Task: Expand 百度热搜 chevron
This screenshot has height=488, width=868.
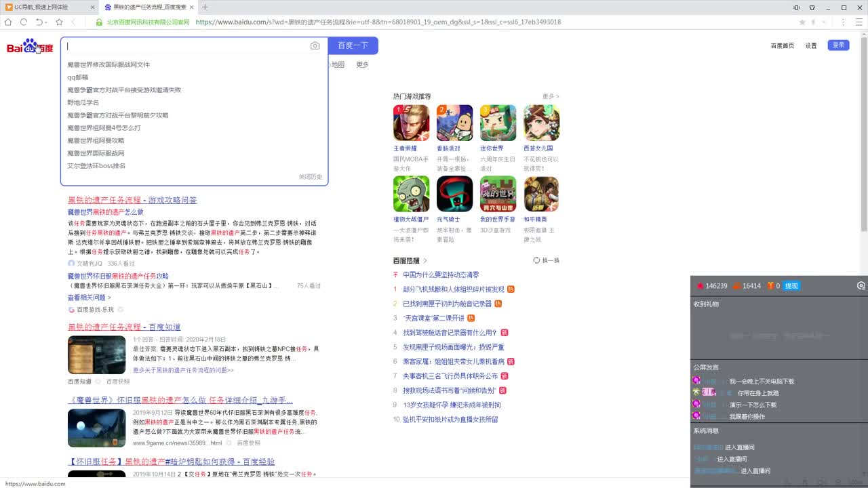Action: [x=425, y=261]
